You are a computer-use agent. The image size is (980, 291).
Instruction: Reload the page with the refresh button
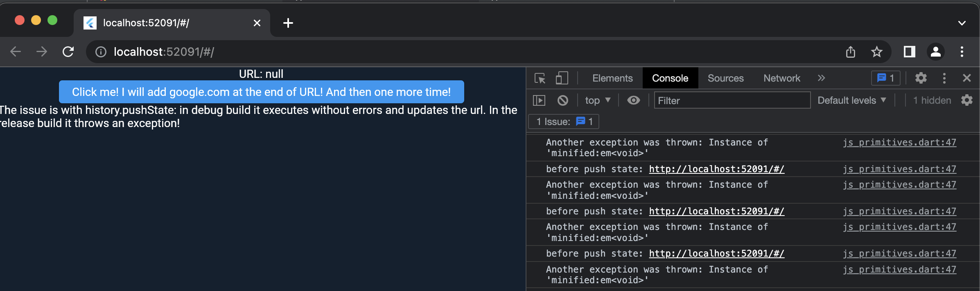(x=68, y=52)
